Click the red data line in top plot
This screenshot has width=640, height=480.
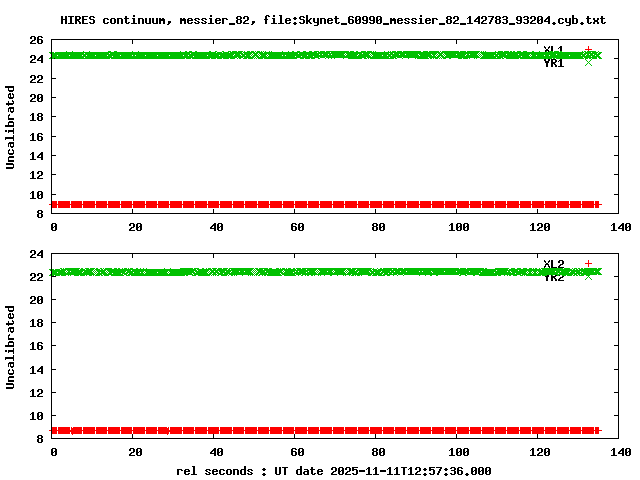pos(300,204)
